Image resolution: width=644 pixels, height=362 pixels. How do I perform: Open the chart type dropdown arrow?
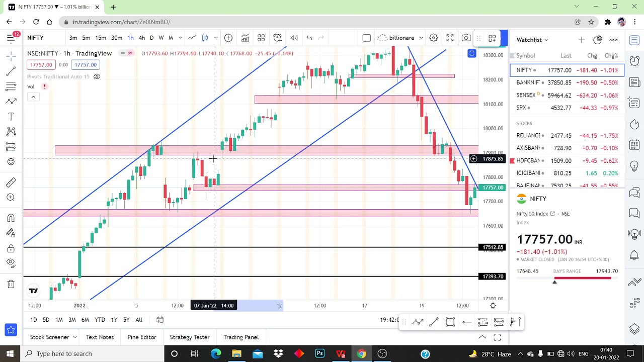(x=216, y=38)
